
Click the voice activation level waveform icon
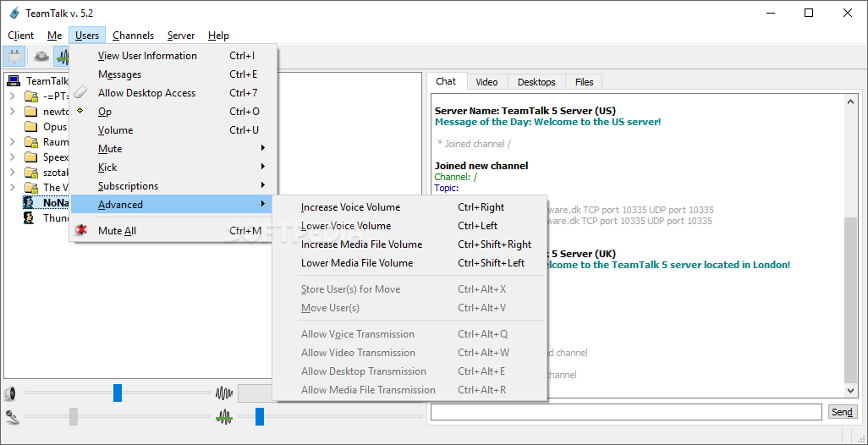(x=223, y=416)
